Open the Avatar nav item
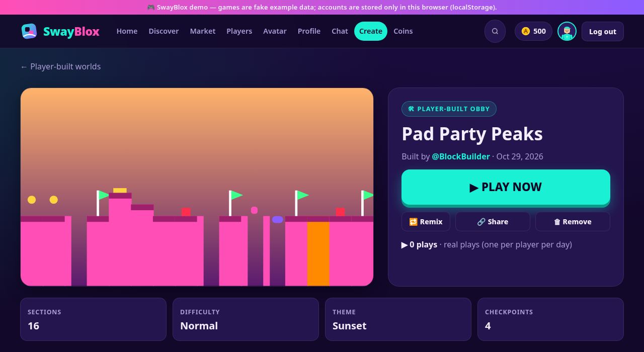Image resolution: width=644 pixels, height=352 pixels. pyautogui.click(x=275, y=31)
